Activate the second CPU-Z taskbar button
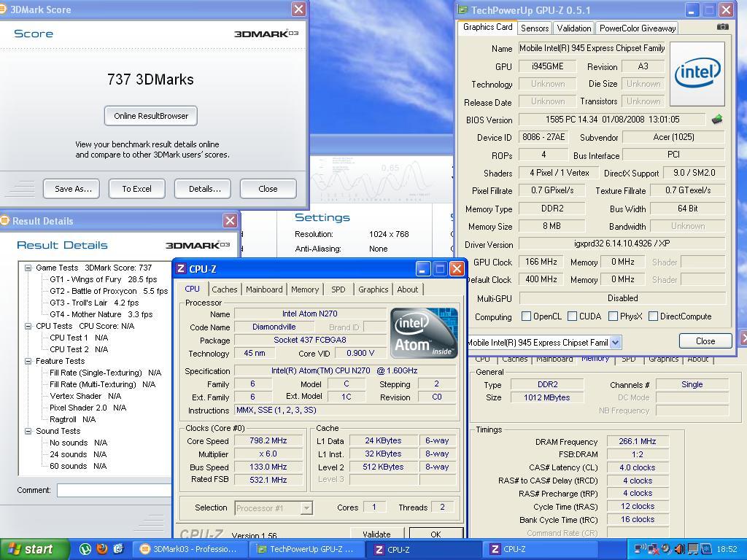747x560 pixels. [540, 549]
